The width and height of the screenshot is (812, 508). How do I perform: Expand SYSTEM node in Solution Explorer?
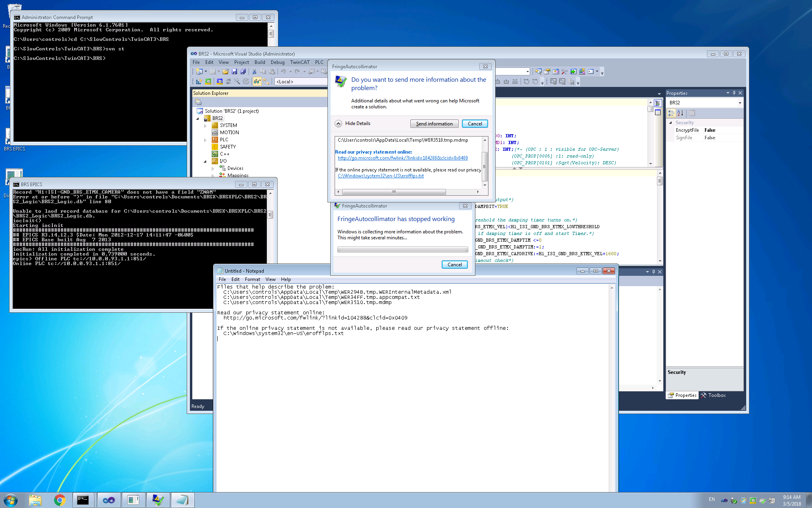205,126
